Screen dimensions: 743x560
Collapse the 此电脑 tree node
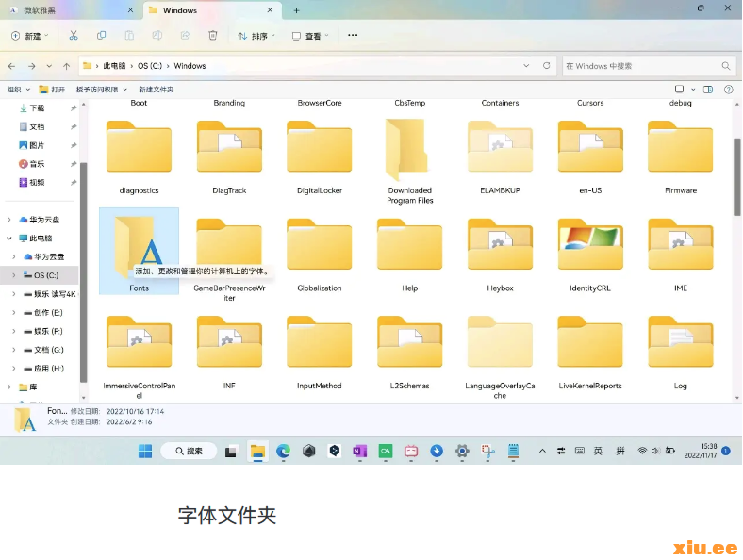[10, 239]
